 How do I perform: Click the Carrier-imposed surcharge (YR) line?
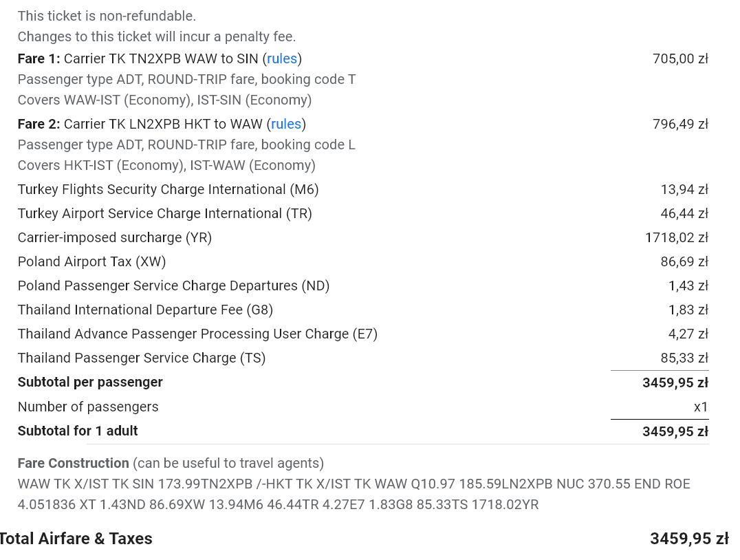click(x=363, y=237)
